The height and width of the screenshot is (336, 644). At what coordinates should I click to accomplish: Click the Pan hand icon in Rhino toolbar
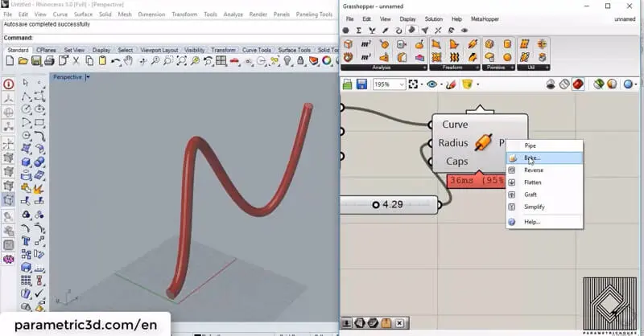pos(130,61)
